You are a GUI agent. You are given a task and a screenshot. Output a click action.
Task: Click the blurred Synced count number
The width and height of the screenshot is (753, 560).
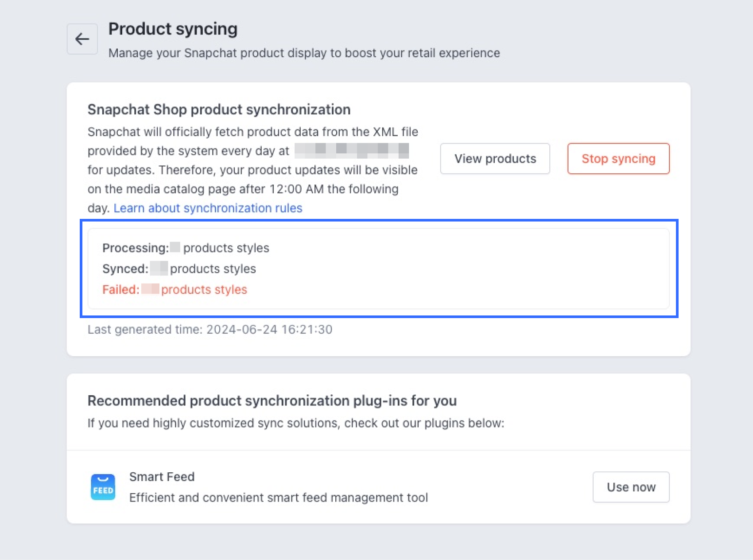coord(159,268)
